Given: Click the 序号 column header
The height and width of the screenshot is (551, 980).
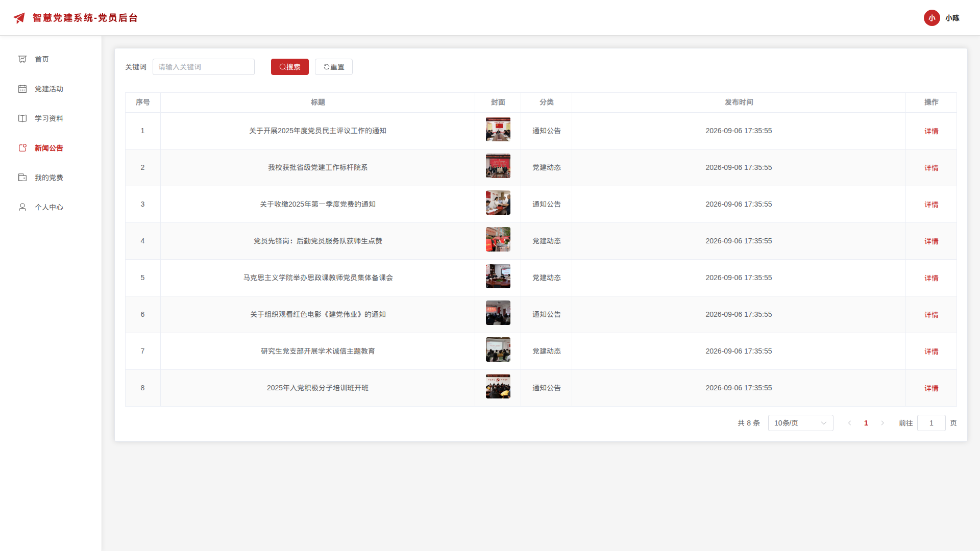Looking at the screenshot, I should pos(143,102).
